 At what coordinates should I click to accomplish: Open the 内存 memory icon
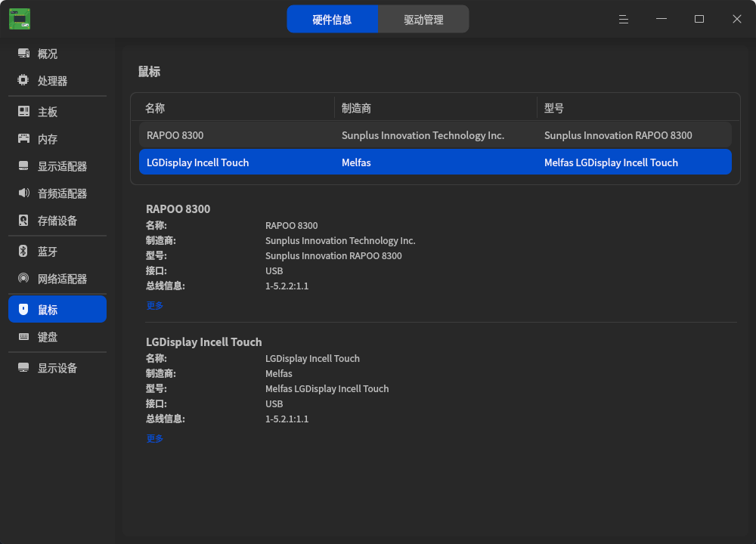pyautogui.click(x=23, y=139)
